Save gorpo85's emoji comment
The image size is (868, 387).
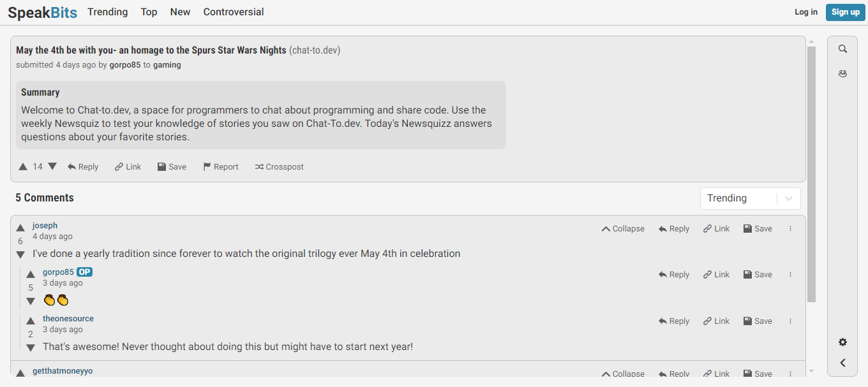[758, 275]
